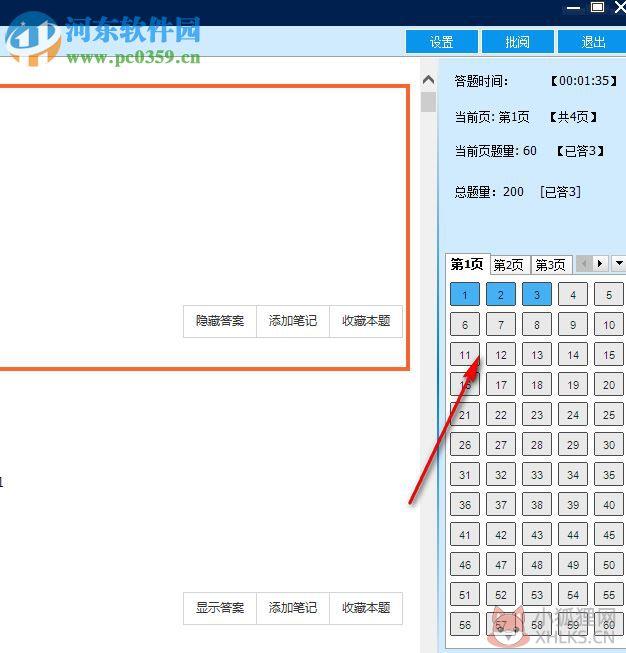Go to question 46
Viewport: 626px width, 653px height.
465,565
